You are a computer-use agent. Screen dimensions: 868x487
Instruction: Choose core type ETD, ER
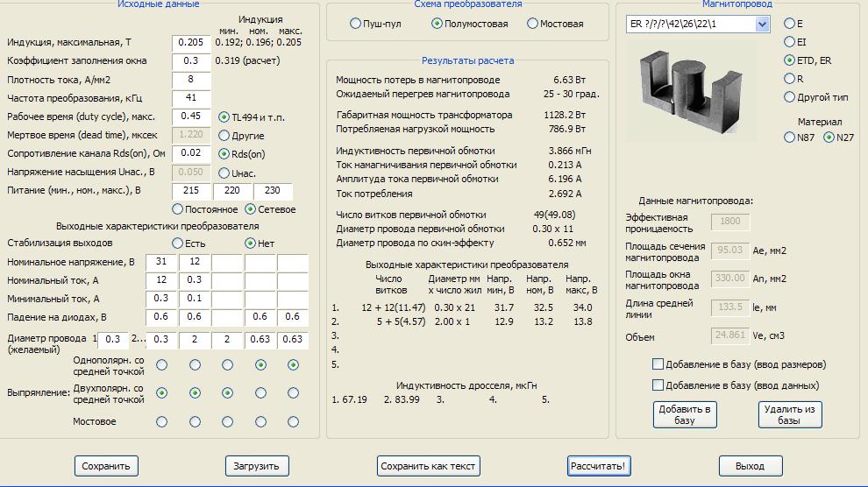coord(789,60)
